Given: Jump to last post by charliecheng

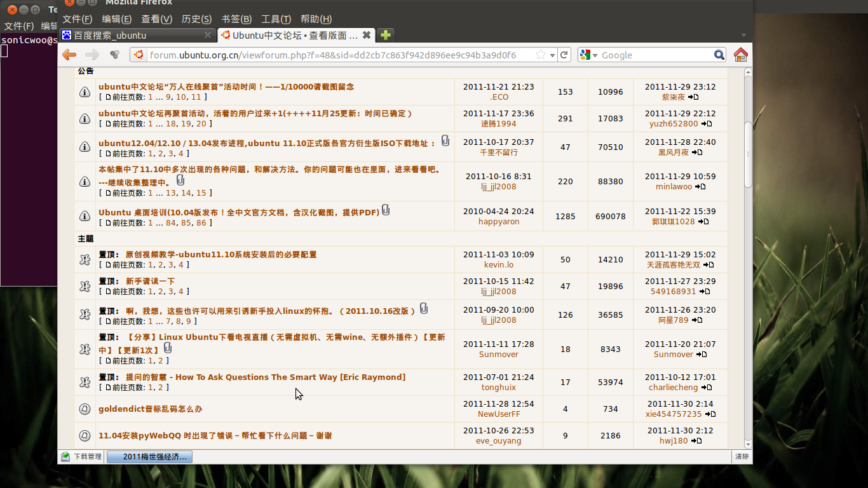Looking at the screenshot, I should pyautogui.click(x=706, y=388).
